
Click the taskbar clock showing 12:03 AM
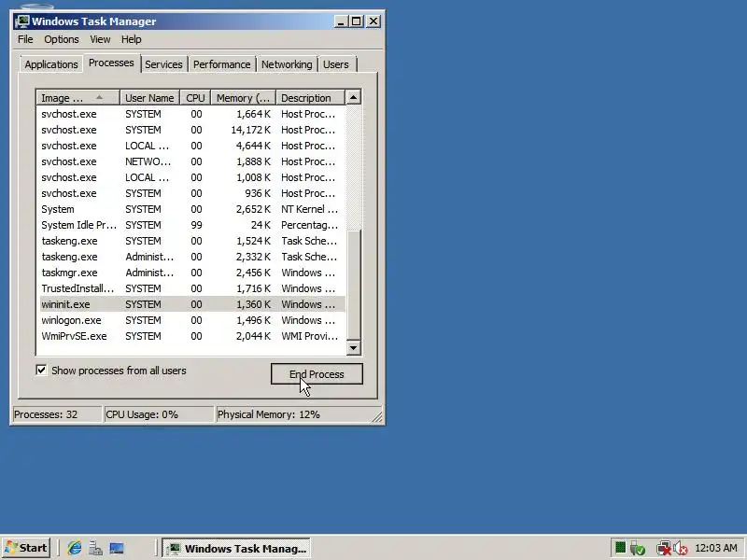(x=715, y=548)
